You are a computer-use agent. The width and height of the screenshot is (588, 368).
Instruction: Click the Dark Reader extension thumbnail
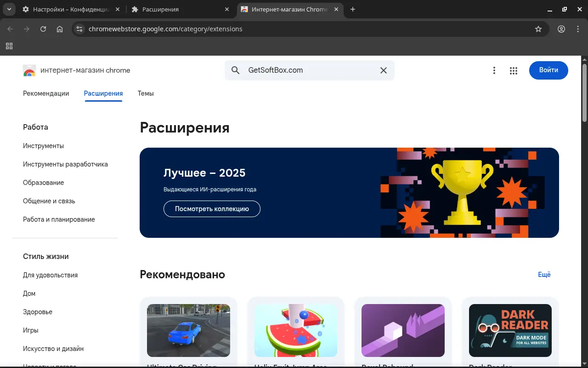(x=510, y=330)
